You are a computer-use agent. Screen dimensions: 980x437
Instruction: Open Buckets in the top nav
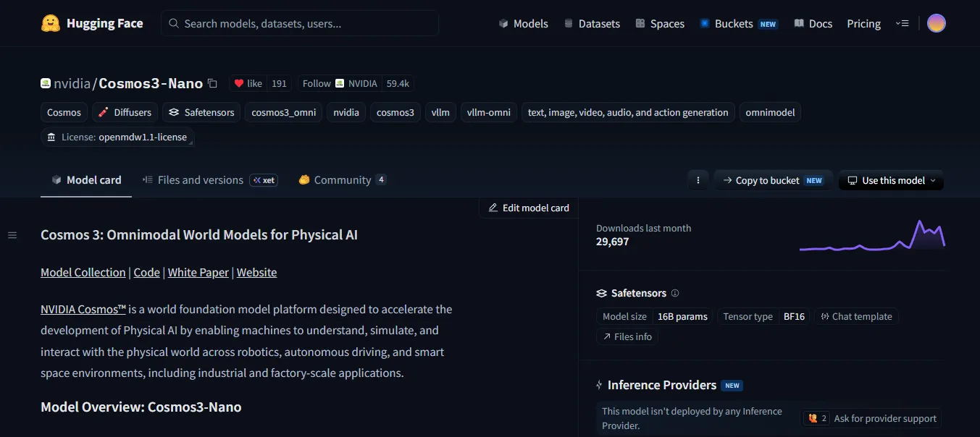click(738, 23)
